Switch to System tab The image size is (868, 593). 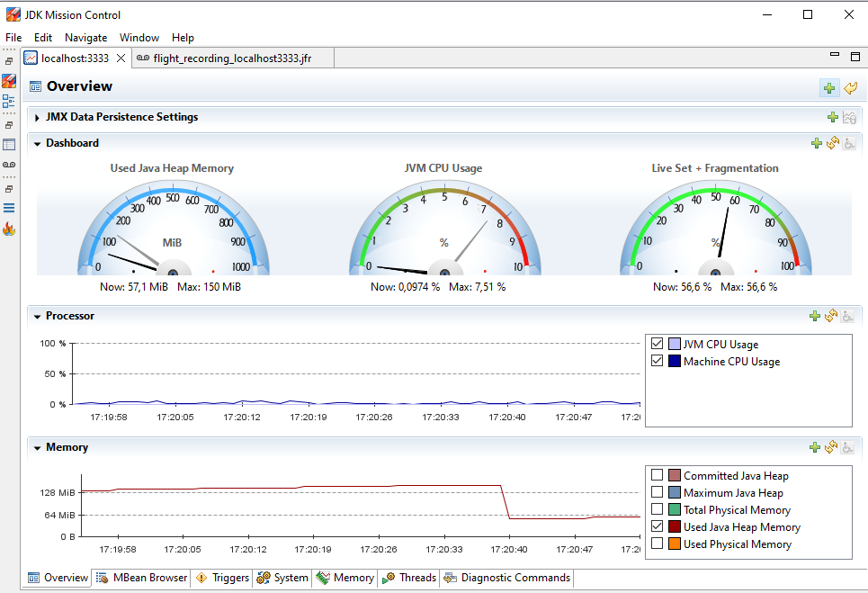click(x=282, y=578)
